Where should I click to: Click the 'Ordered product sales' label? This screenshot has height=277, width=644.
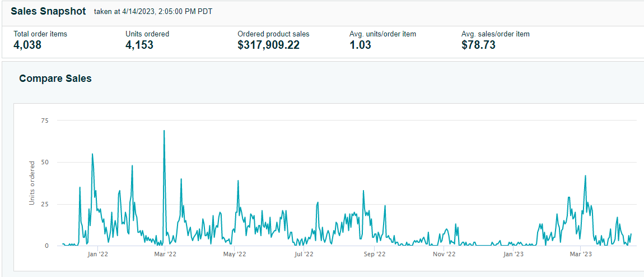tap(273, 34)
